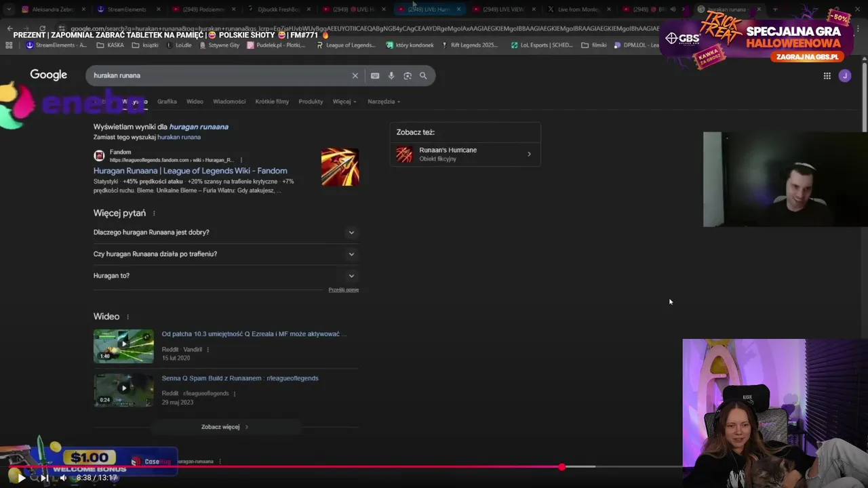The width and height of the screenshot is (868, 488).
Task: Switch to the Wideo results tab
Action: (x=195, y=102)
